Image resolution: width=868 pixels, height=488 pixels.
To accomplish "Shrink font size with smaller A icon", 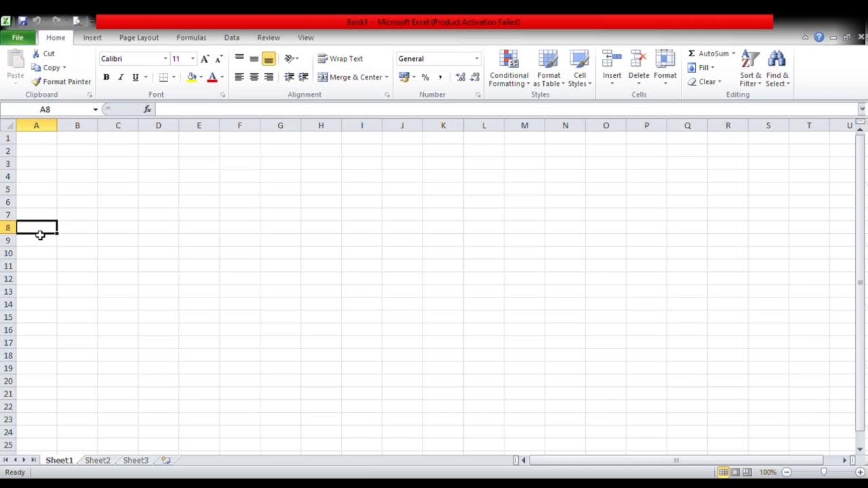I will click(218, 59).
